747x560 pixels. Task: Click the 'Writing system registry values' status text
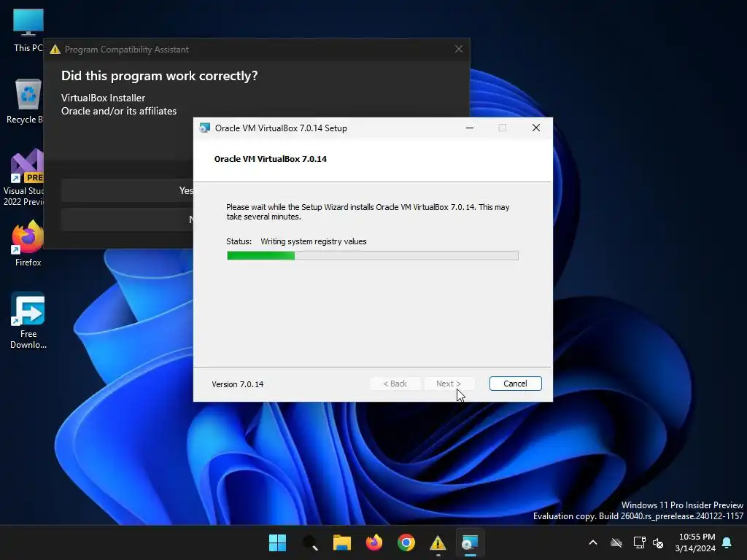point(314,241)
